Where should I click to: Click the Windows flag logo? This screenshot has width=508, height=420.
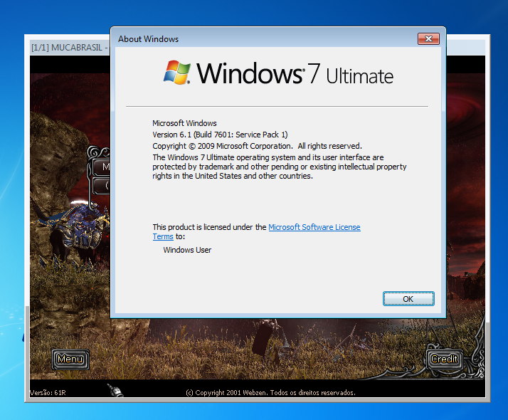click(x=177, y=73)
